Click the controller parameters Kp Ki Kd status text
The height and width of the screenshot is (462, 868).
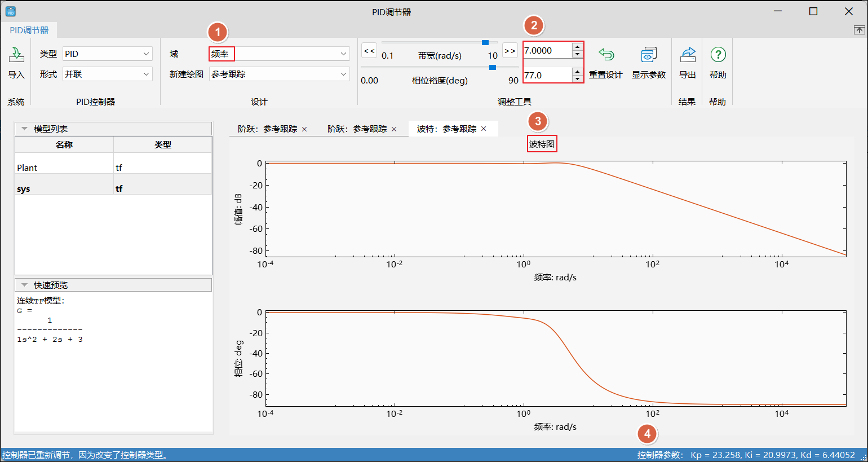pyautogui.click(x=746, y=455)
